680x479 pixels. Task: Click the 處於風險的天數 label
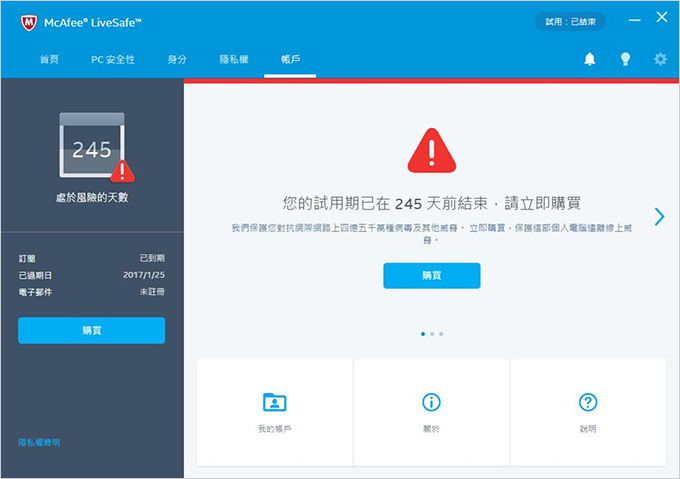pos(92,198)
